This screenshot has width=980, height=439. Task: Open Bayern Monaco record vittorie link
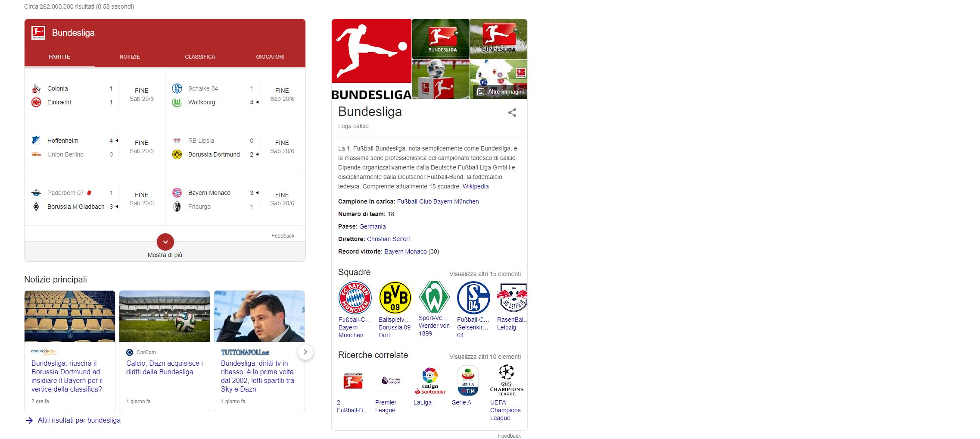[x=405, y=251]
